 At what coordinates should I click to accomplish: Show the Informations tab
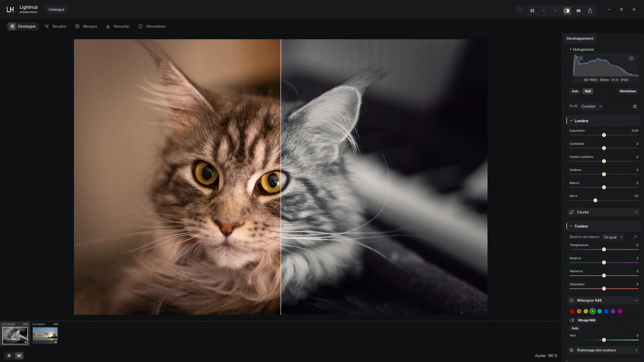click(152, 26)
